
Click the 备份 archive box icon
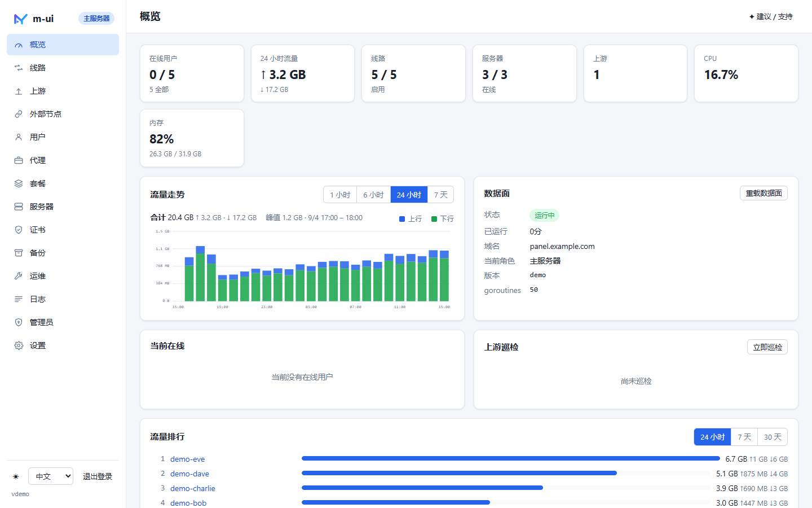click(x=19, y=253)
